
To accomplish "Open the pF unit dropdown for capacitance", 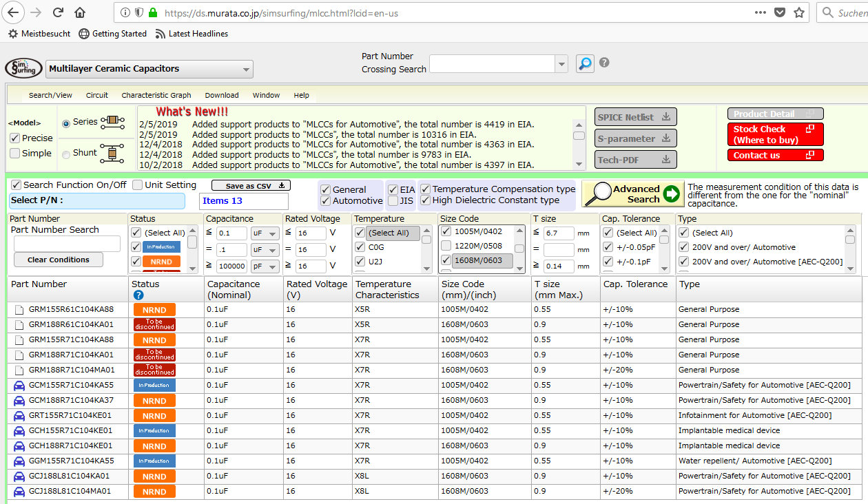I will click(265, 266).
